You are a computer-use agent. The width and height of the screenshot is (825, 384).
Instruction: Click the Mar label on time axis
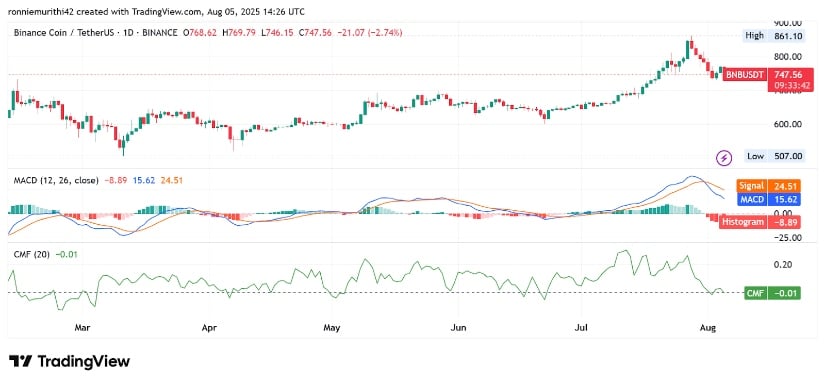point(82,328)
